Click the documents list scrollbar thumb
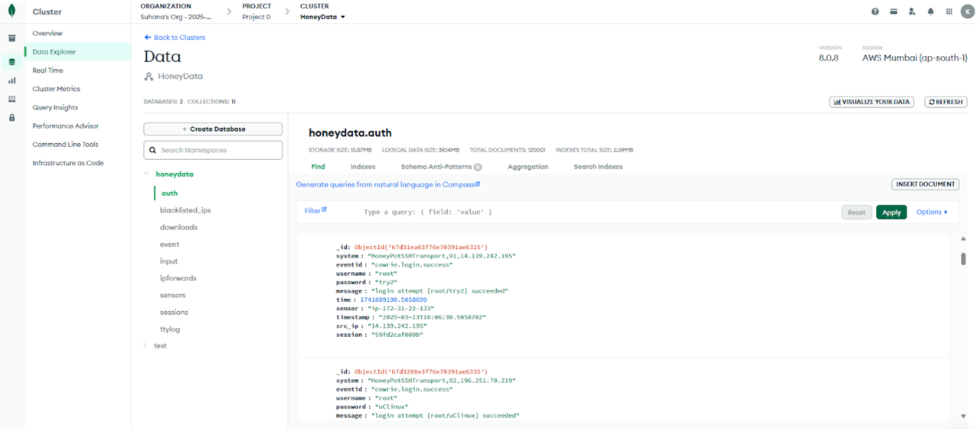This screenshot has width=980, height=429. (963, 258)
